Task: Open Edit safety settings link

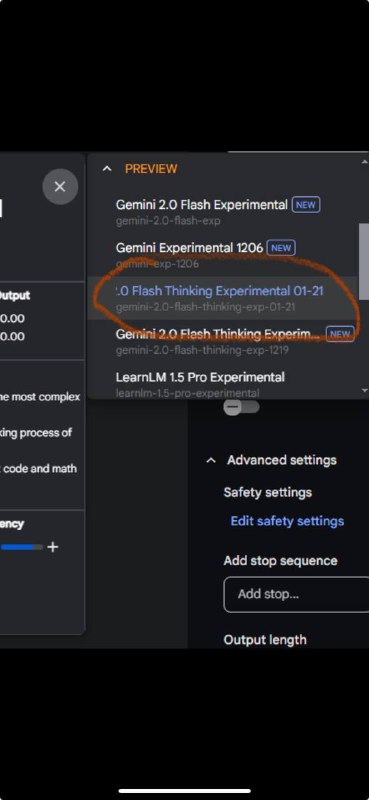Action: 287,521
